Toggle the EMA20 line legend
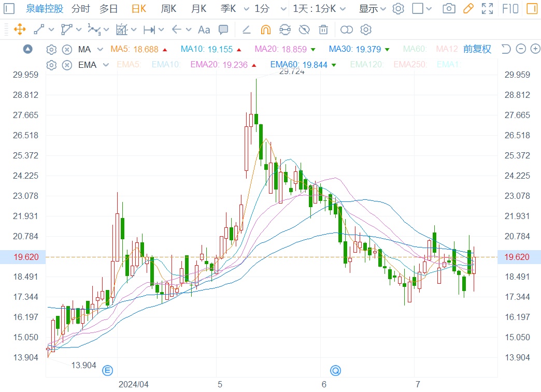541x392 pixels. (x=223, y=65)
